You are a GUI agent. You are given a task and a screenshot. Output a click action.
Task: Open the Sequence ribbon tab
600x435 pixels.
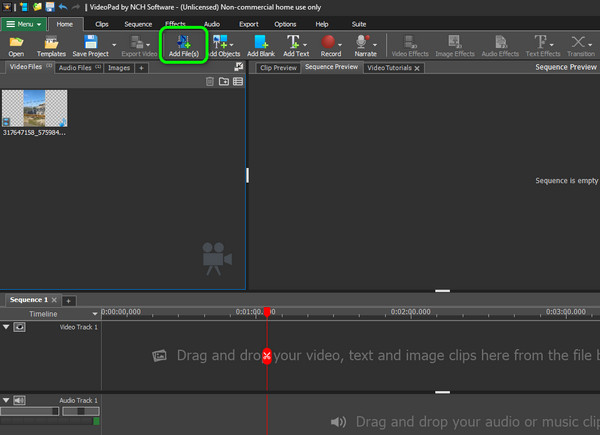point(138,24)
